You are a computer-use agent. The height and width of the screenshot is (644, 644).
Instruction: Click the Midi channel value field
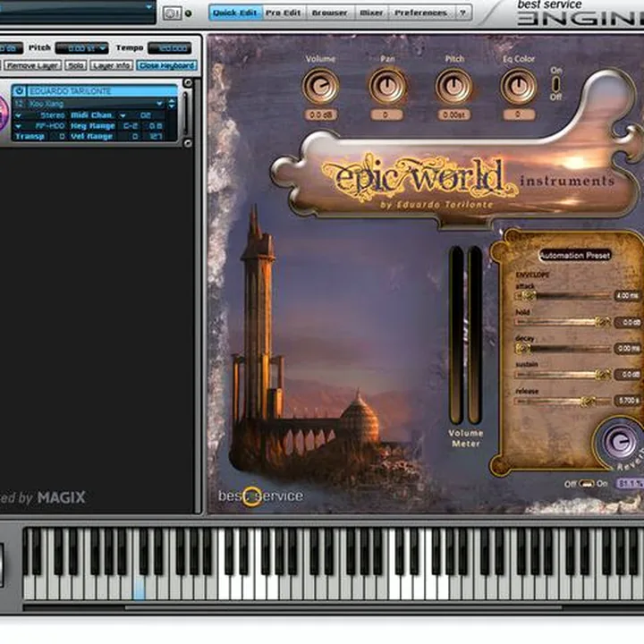146,115
